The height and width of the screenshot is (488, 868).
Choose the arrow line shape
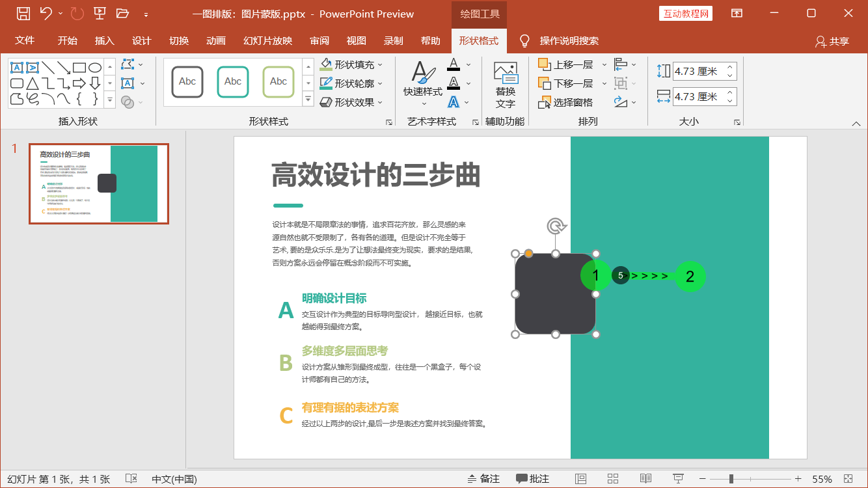pyautogui.click(x=64, y=67)
